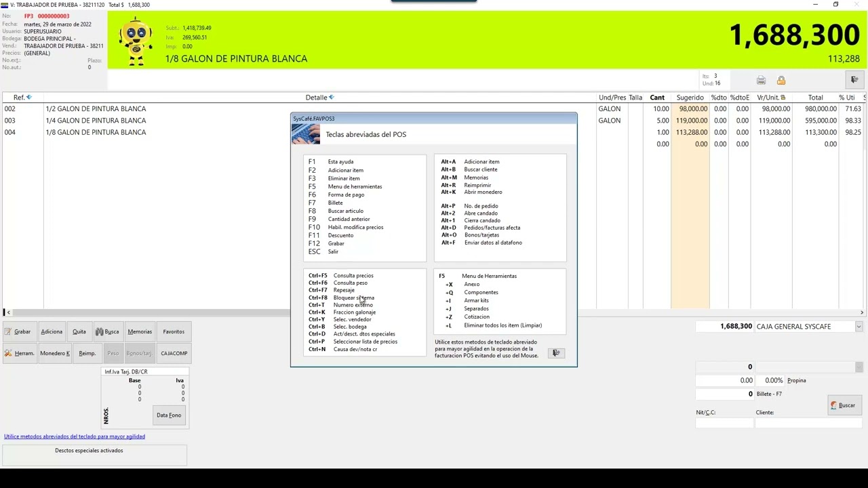Click Eliminar todos los item (Limpiar) entry
This screenshot has height=488, width=868.
[502, 325]
